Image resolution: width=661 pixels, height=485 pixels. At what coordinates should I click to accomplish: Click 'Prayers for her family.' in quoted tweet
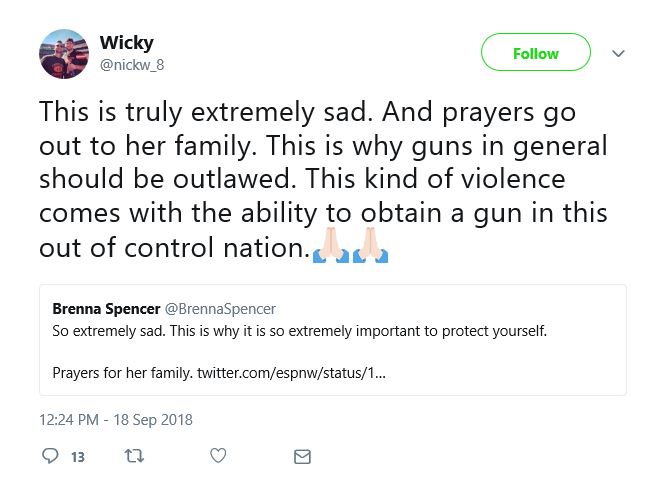[x=123, y=373]
